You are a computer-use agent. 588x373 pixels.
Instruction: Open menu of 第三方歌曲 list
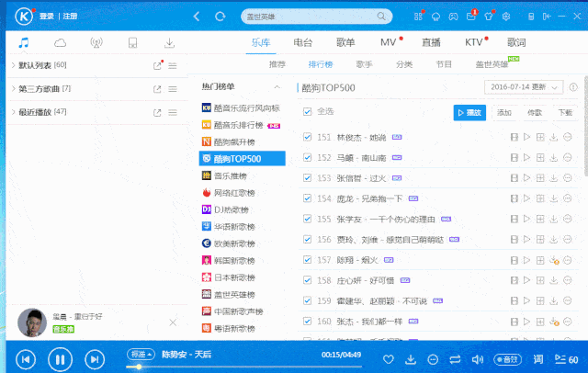click(173, 89)
